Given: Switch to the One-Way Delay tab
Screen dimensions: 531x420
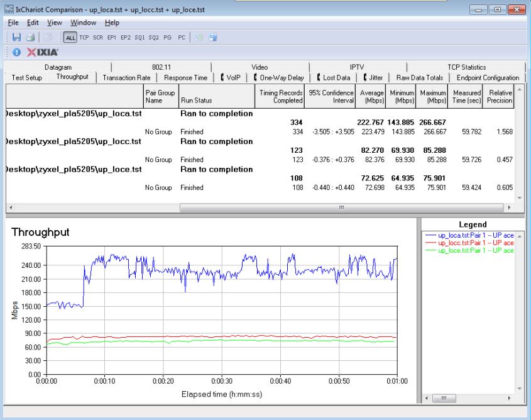Looking at the screenshot, I should [279, 77].
